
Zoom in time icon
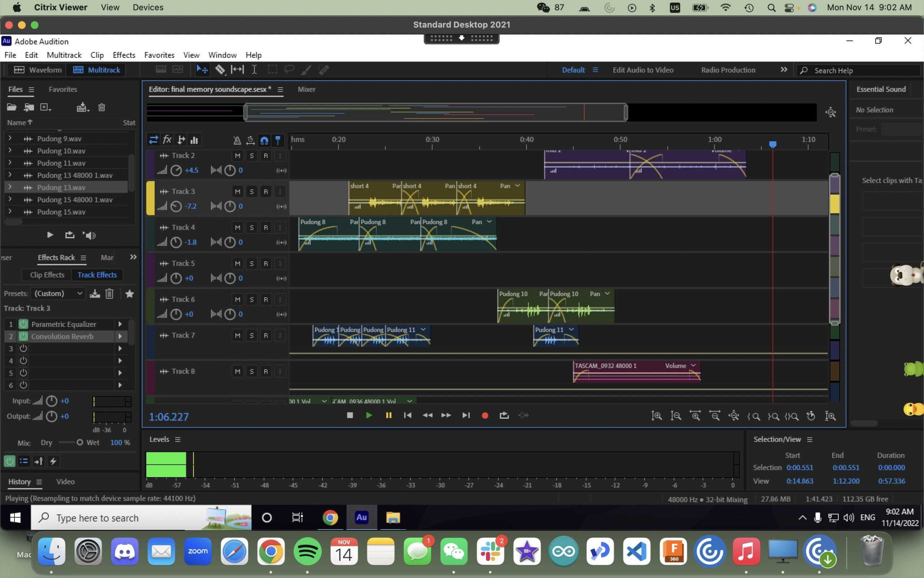695,416
